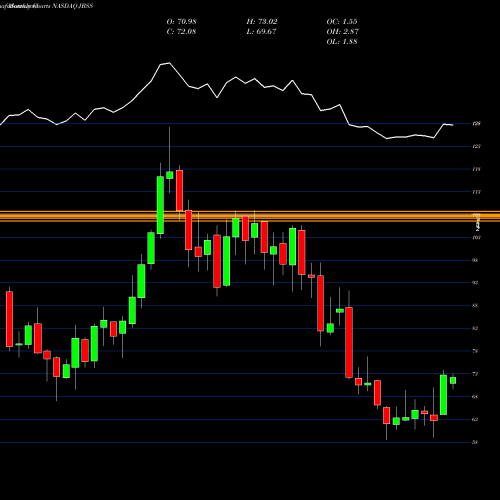Click the 102 price axis label
The height and width of the screenshot is (500, 500).
coord(476,237)
